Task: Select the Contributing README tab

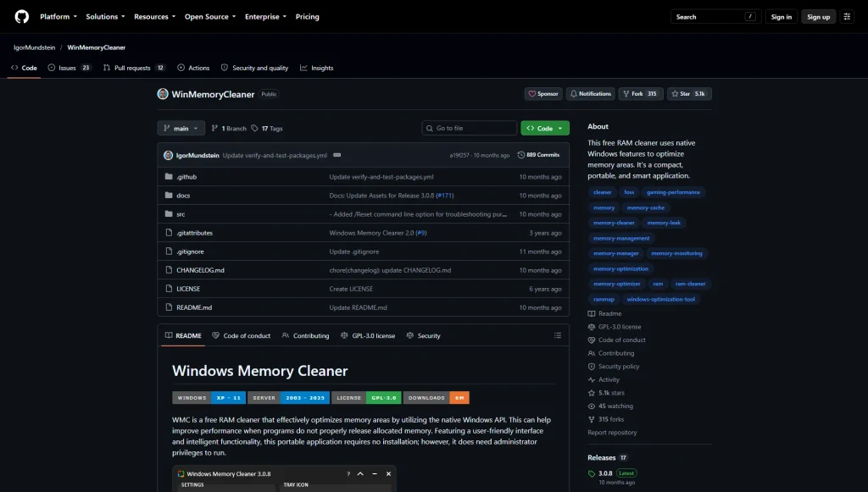Action: click(305, 335)
